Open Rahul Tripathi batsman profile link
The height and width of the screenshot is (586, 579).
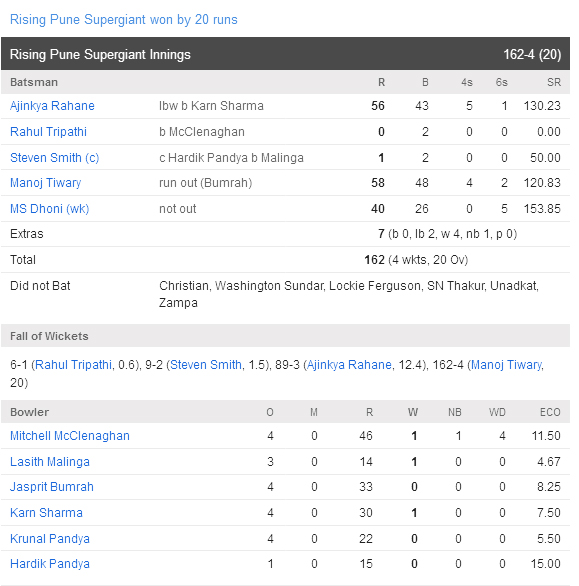coord(48,132)
